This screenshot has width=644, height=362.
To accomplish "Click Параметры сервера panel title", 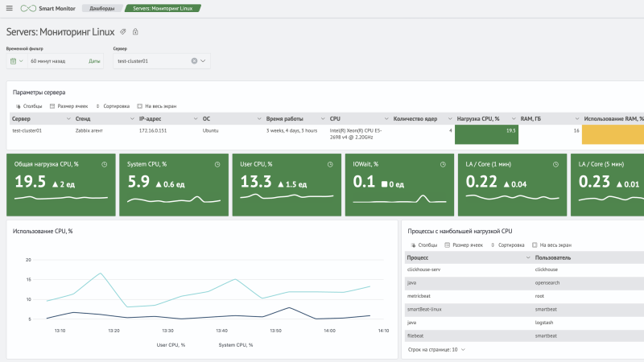I will (39, 93).
